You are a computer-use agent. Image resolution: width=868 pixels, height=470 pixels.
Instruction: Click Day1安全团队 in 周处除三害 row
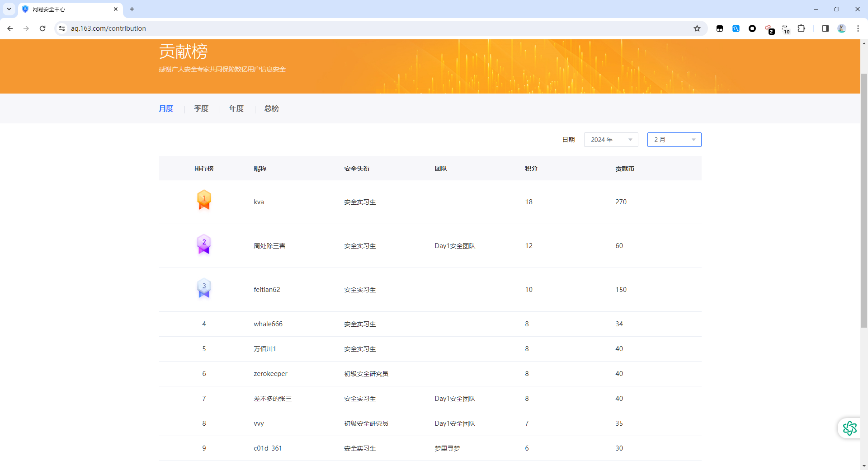pyautogui.click(x=455, y=246)
